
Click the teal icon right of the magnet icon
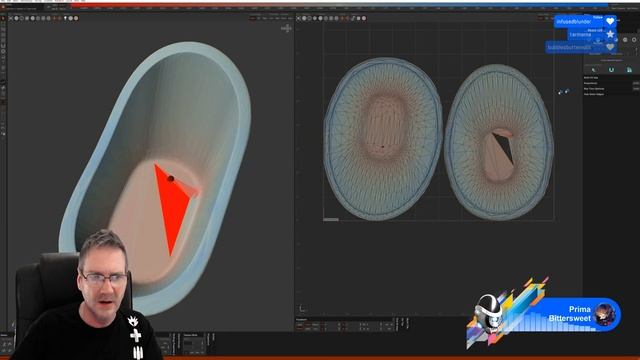click(629, 69)
